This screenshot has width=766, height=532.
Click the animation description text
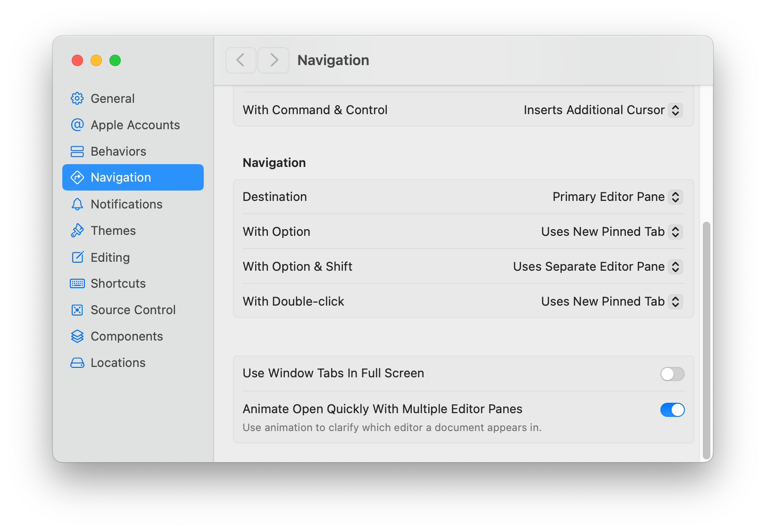pyautogui.click(x=392, y=427)
